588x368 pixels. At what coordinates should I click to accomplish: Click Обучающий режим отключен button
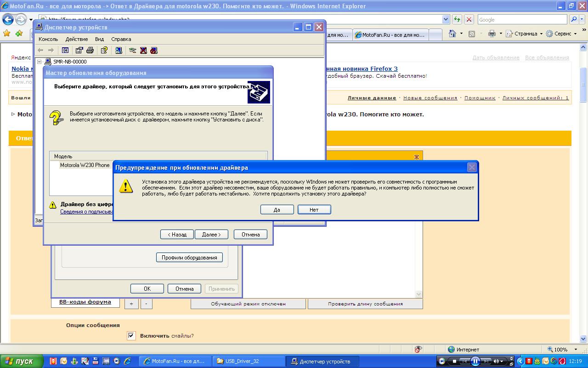point(248,304)
